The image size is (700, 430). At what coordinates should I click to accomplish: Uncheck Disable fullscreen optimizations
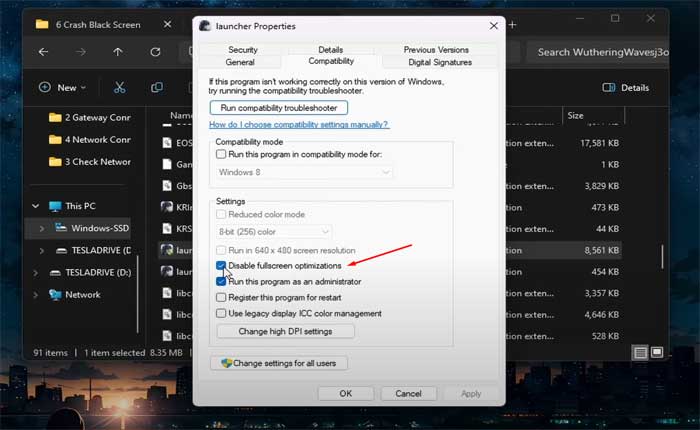pos(221,266)
